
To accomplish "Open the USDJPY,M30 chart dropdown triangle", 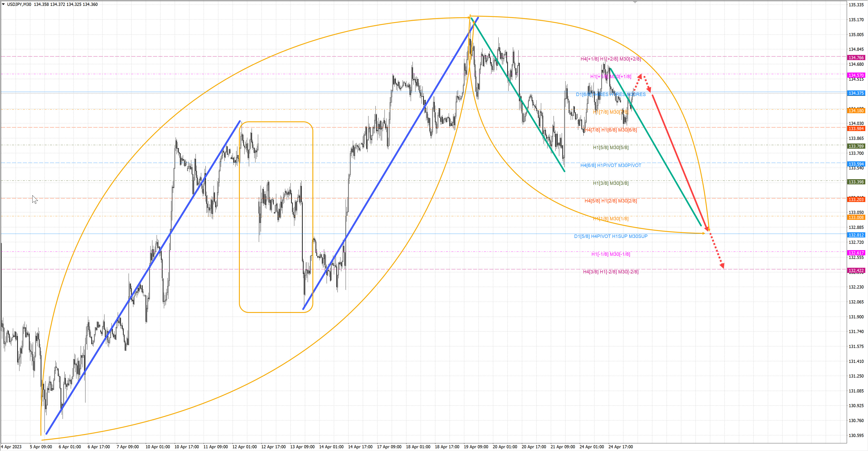I will coord(3,4).
